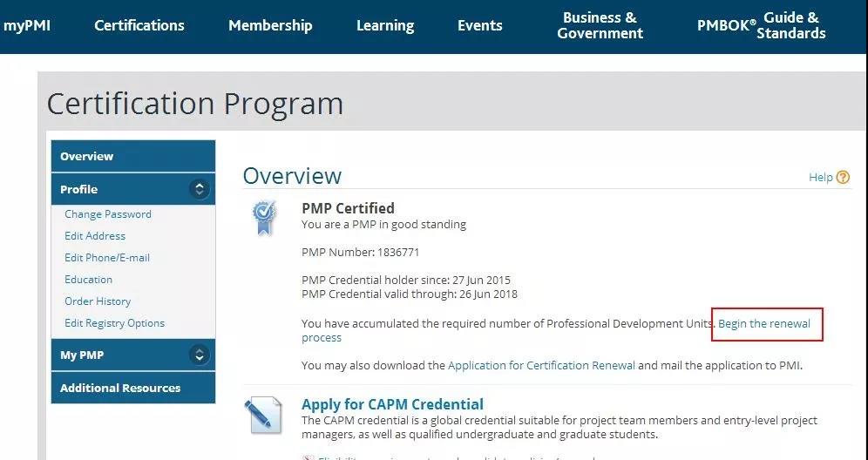Click the orange Help question mark icon
The image size is (868, 460).
click(843, 177)
